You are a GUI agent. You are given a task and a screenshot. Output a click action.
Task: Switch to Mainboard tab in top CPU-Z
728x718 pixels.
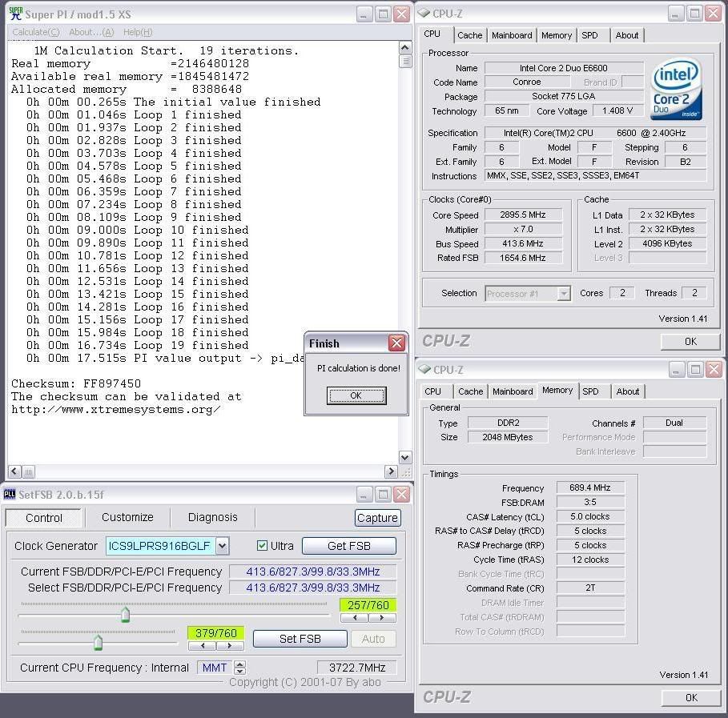(x=512, y=35)
